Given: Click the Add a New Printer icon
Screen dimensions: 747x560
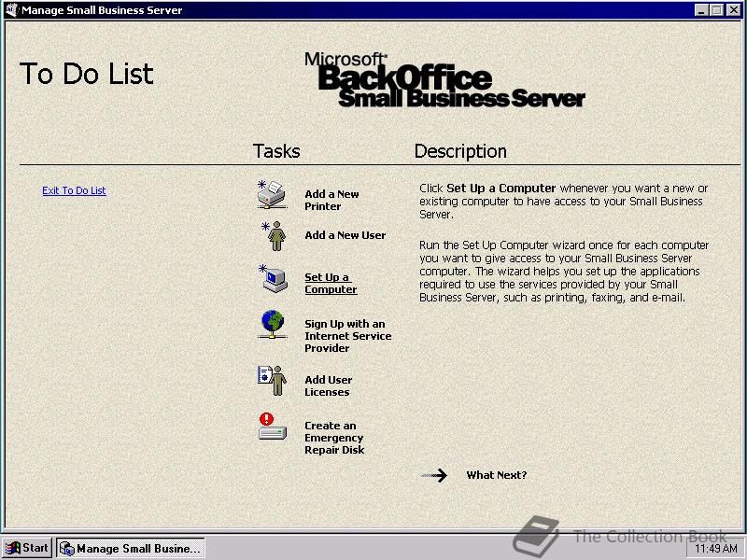Looking at the screenshot, I should [x=272, y=194].
